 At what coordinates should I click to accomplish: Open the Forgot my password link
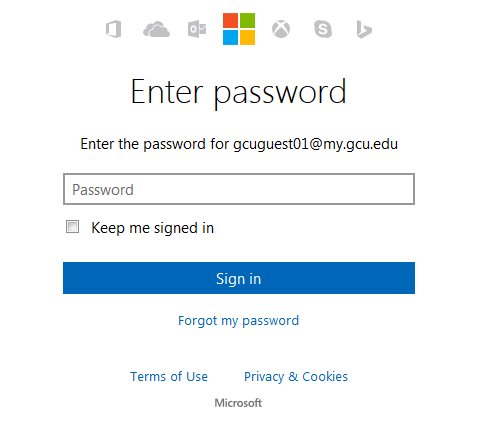click(x=239, y=321)
